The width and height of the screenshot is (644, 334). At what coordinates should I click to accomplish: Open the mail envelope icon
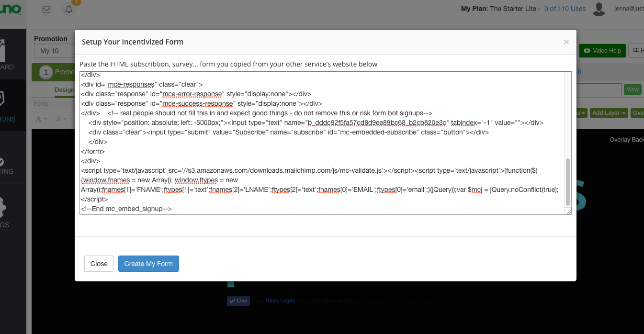pyautogui.click(x=46, y=10)
